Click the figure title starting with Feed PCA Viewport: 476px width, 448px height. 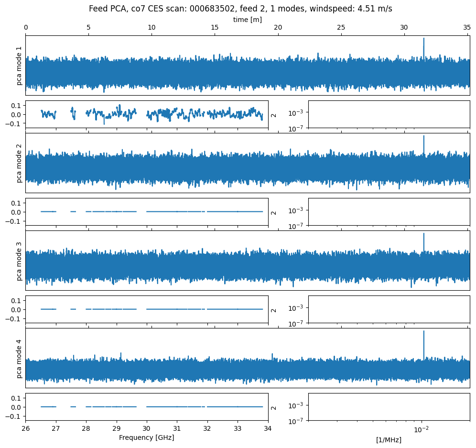pos(240,9)
